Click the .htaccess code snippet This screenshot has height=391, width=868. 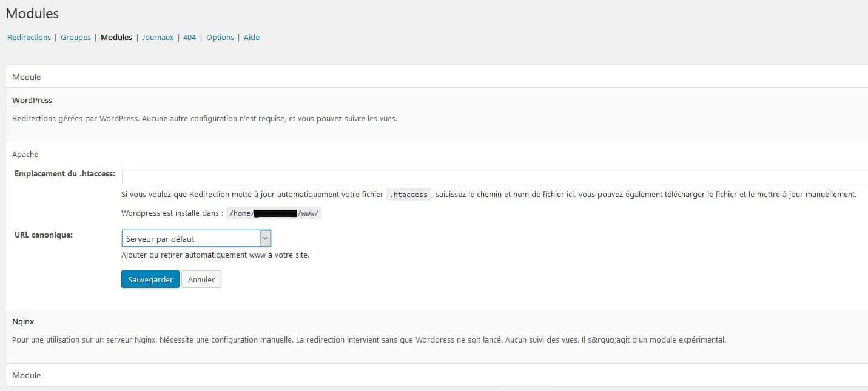tap(408, 195)
